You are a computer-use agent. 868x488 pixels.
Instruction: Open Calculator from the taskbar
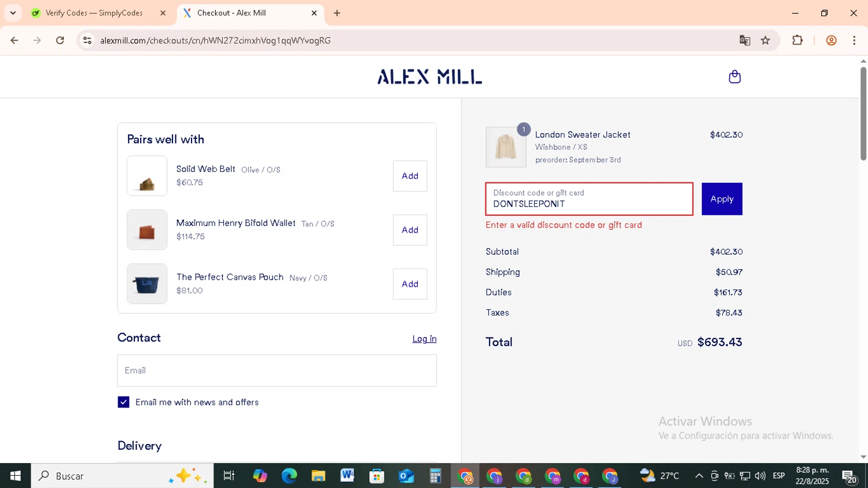[x=435, y=476]
